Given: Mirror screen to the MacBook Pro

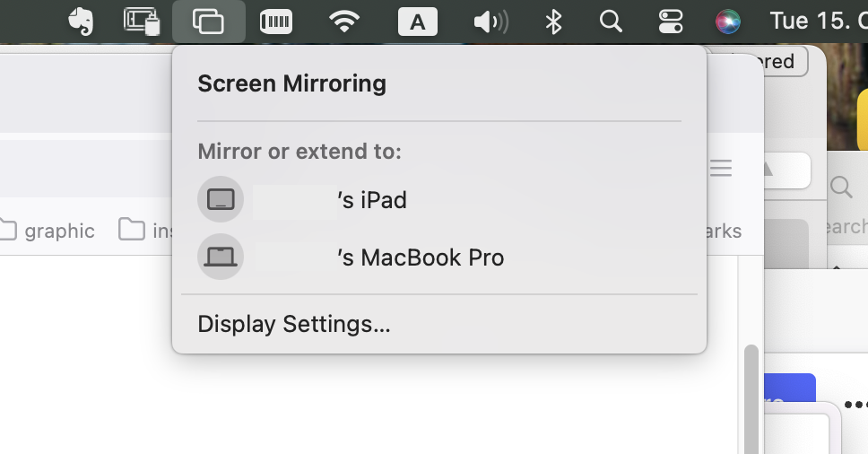Looking at the screenshot, I should tap(439, 257).
